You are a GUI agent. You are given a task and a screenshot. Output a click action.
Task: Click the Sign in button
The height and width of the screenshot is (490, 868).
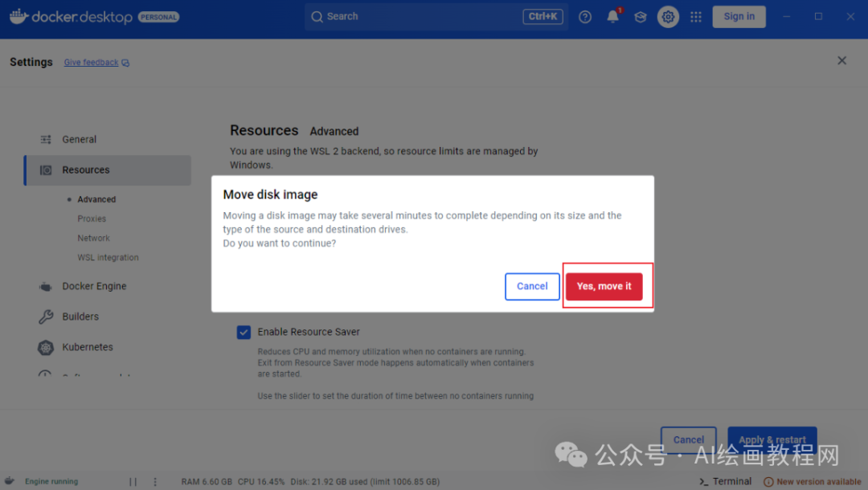point(739,17)
